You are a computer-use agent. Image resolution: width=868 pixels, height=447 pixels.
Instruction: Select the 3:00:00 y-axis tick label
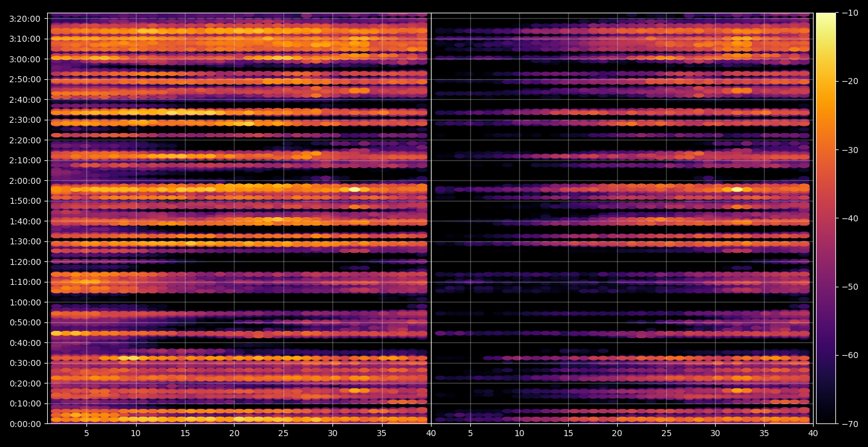pyautogui.click(x=25, y=59)
